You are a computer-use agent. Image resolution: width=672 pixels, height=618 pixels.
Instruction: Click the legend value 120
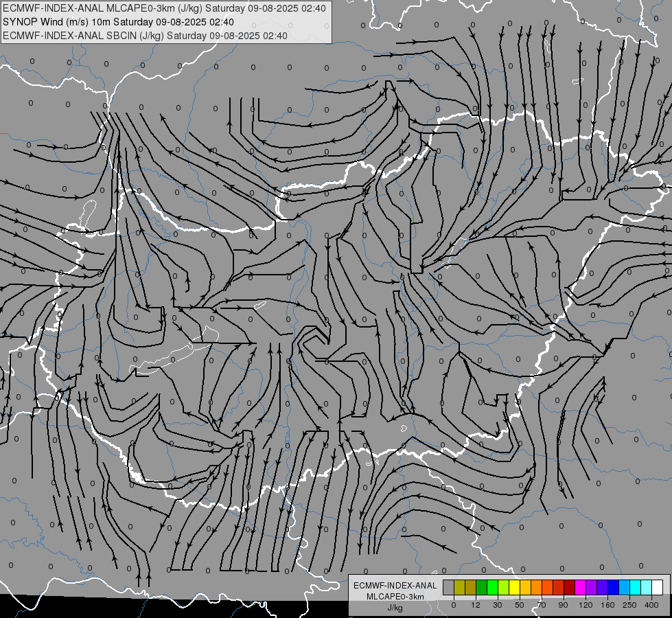click(586, 605)
